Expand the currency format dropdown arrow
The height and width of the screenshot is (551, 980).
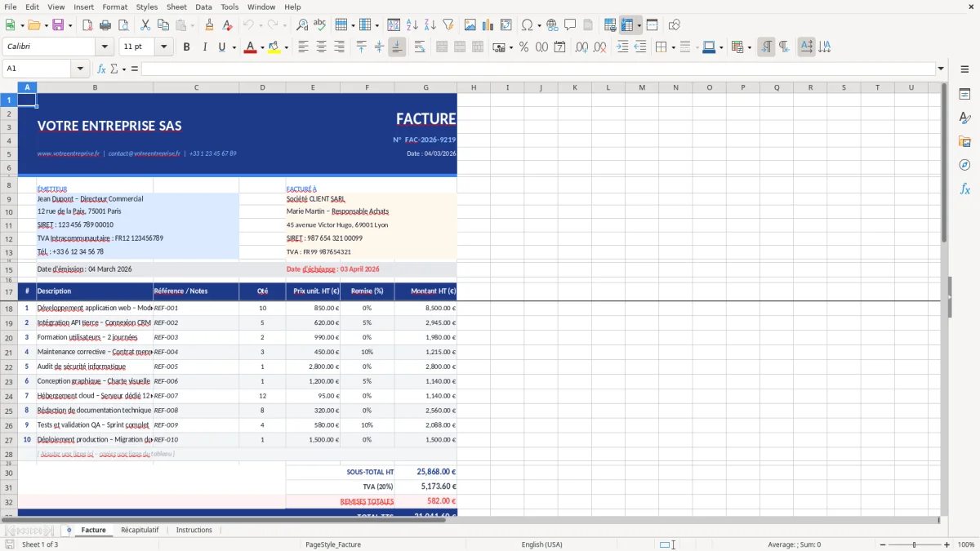point(511,47)
